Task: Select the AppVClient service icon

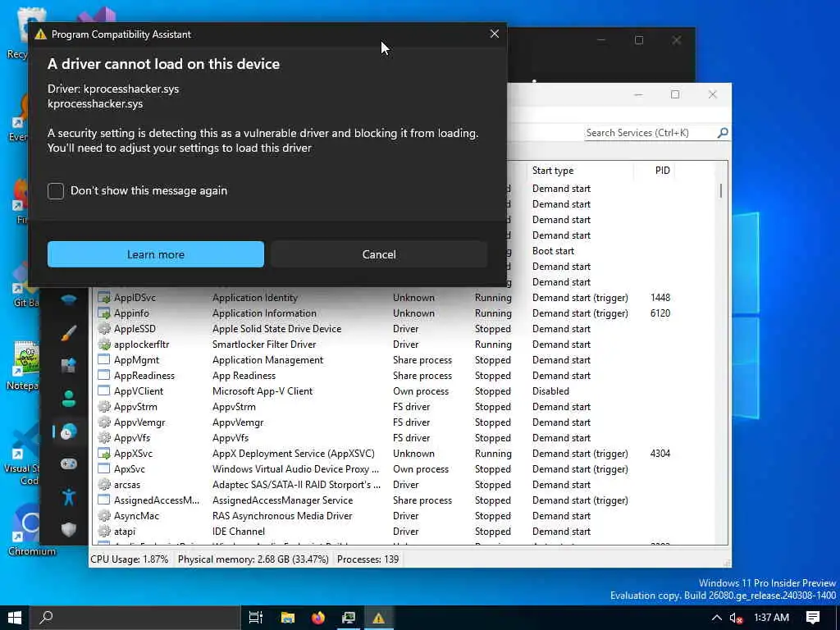Action: (104, 391)
